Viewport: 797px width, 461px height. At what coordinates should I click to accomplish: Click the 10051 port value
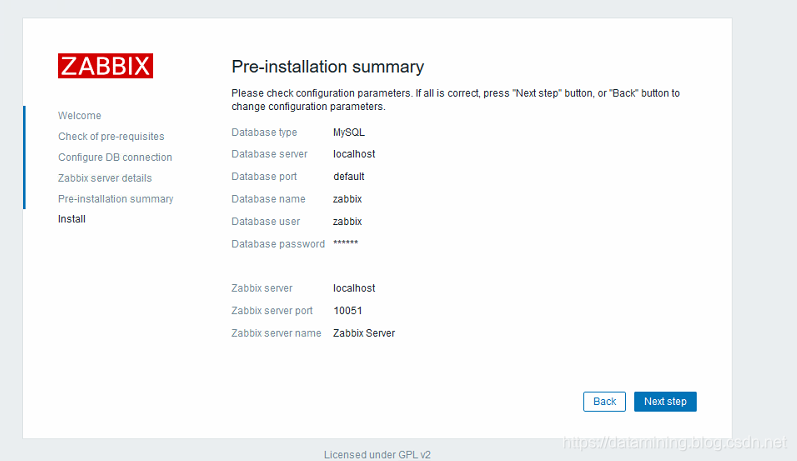(x=348, y=311)
